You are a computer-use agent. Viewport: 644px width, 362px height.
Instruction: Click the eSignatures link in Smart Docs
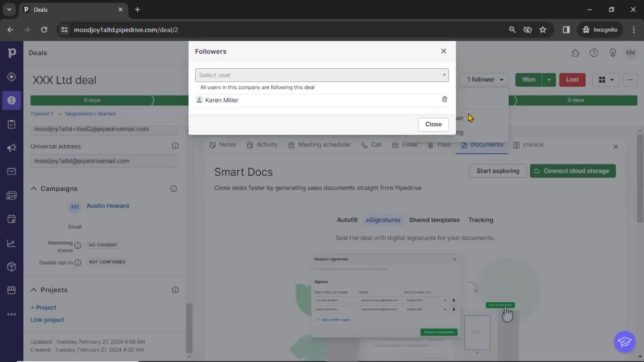tap(383, 220)
